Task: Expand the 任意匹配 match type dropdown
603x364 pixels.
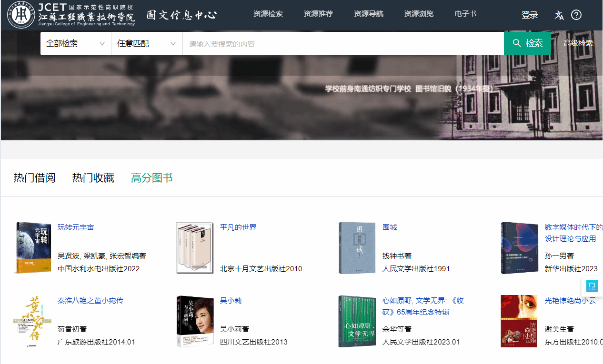Action: (147, 43)
